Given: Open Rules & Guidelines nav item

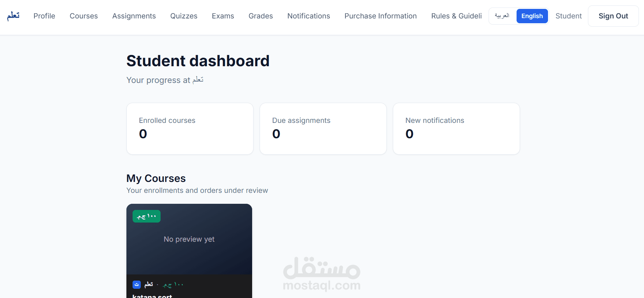Looking at the screenshot, I should tap(456, 16).
